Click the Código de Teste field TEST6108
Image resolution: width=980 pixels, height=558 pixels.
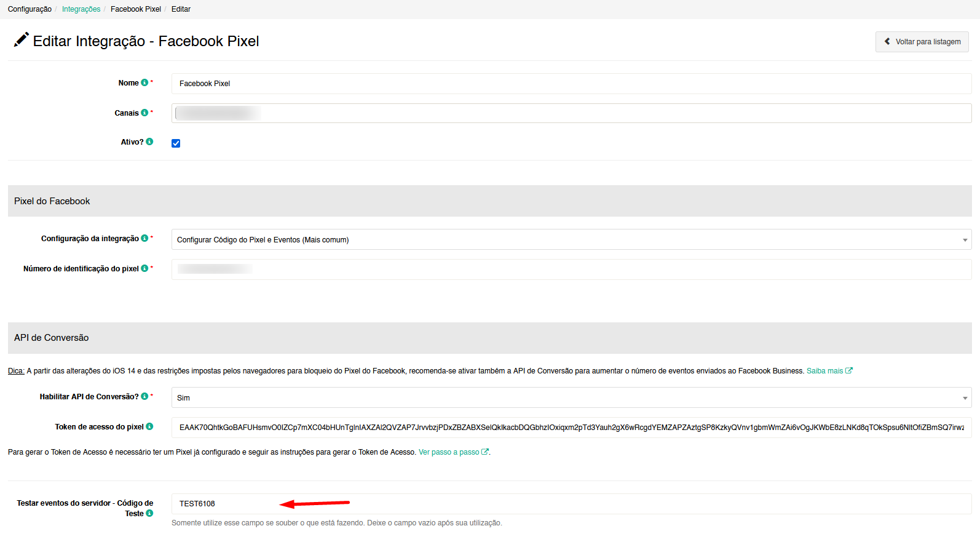571,504
